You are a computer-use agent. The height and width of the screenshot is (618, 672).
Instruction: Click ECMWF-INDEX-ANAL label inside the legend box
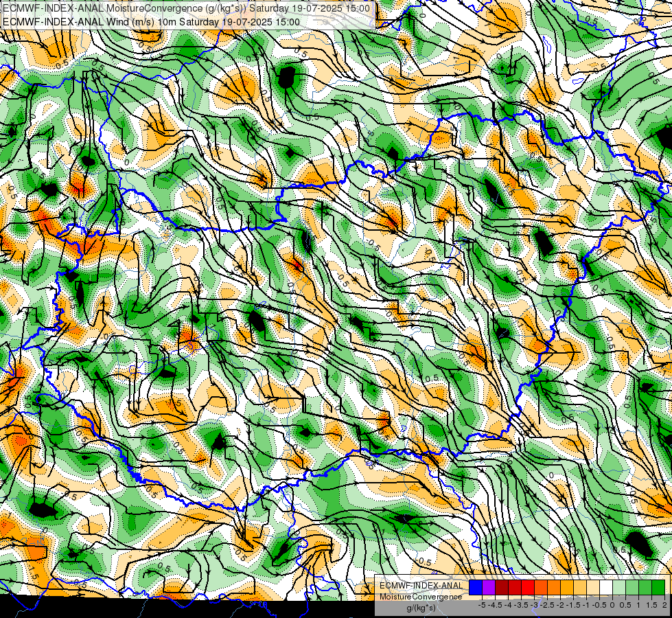[421, 586]
